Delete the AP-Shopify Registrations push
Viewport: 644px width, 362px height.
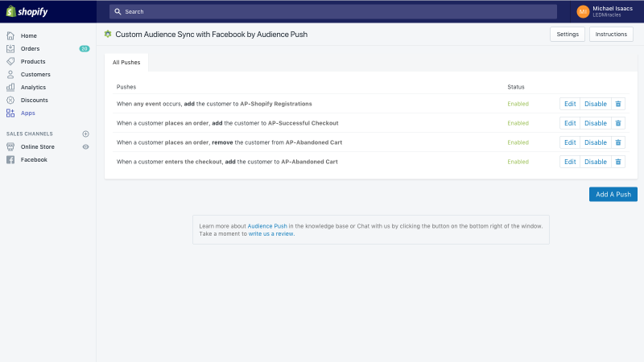point(618,104)
